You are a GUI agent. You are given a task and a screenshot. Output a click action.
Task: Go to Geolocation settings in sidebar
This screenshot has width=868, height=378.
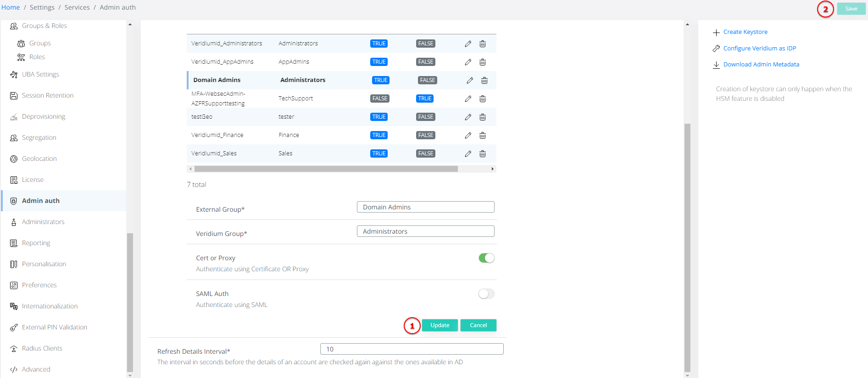39,159
